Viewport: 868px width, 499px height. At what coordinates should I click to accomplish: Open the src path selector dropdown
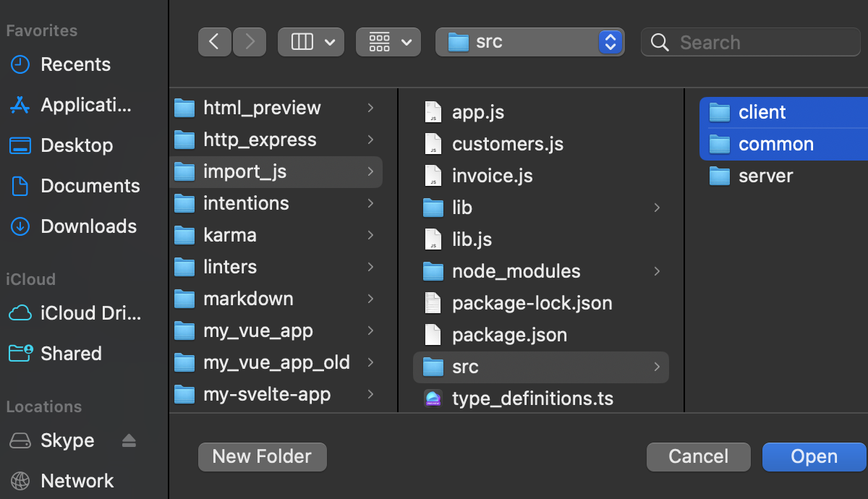[x=530, y=41]
